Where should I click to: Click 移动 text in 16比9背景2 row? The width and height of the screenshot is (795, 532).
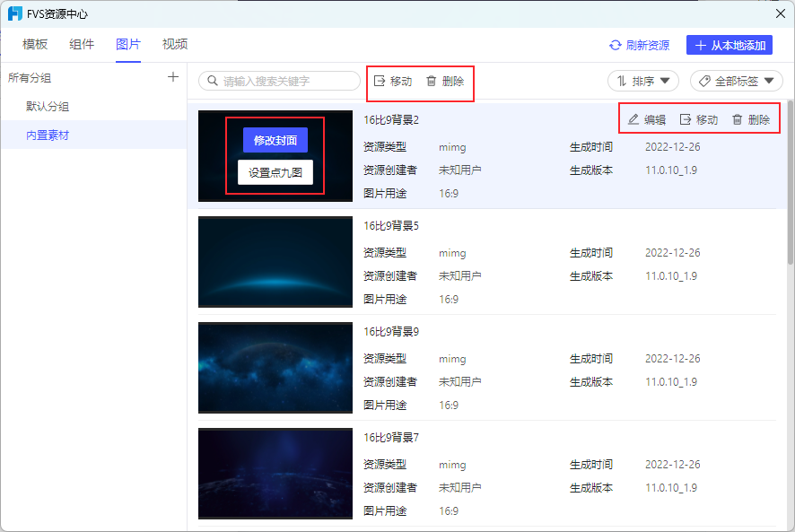tap(707, 119)
